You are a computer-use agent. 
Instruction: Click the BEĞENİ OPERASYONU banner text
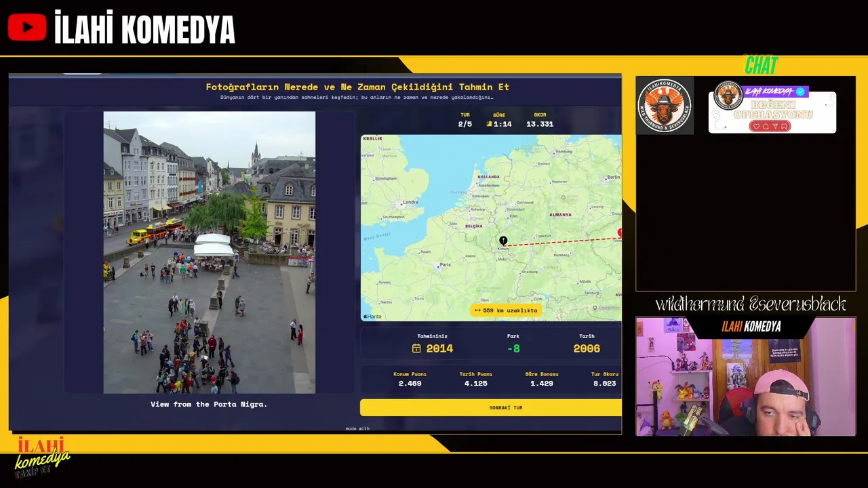pos(772,110)
